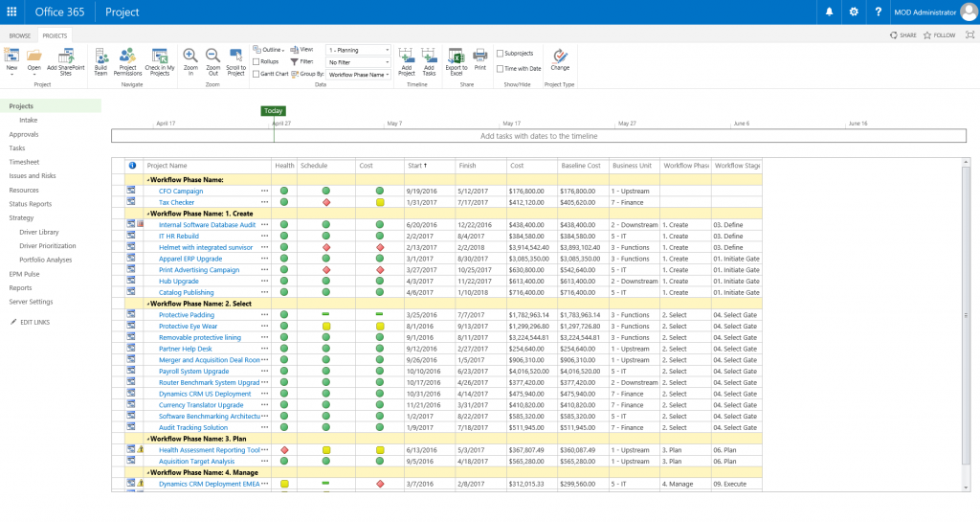
Task: Open the Payroll System Upgrade project
Action: 193,372
